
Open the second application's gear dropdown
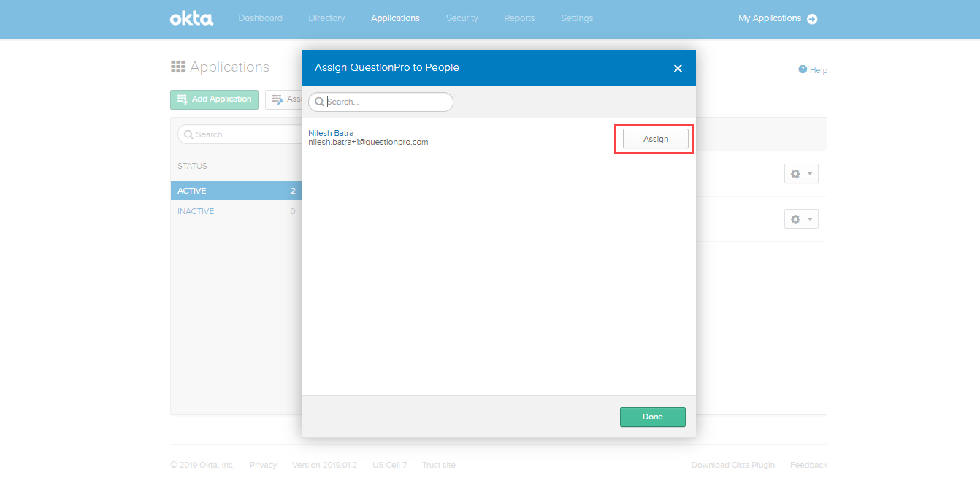[x=801, y=219]
